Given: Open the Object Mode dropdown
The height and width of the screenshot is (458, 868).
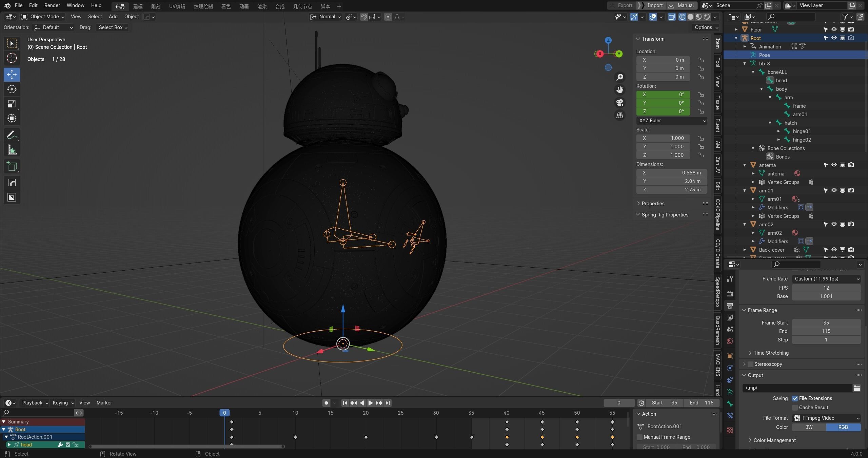Looking at the screenshot, I should pyautogui.click(x=43, y=17).
